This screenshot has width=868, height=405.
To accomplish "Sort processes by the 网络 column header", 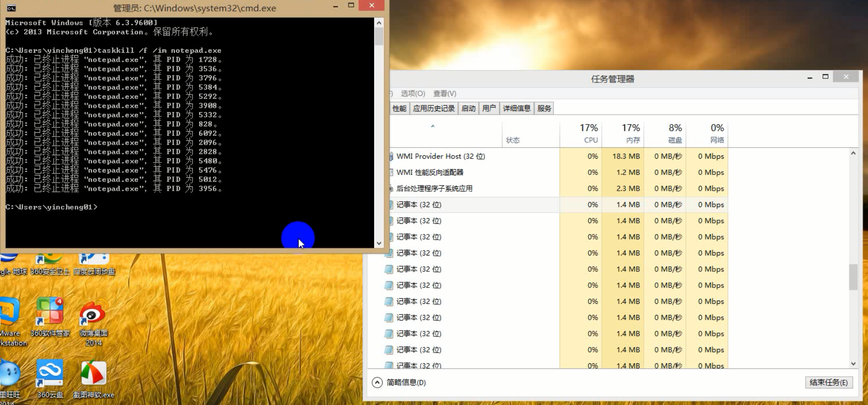I will coord(707,134).
